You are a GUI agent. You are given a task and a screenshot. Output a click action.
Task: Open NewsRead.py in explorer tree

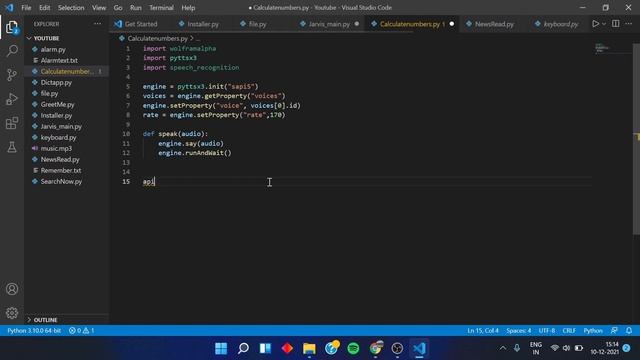click(x=60, y=160)
